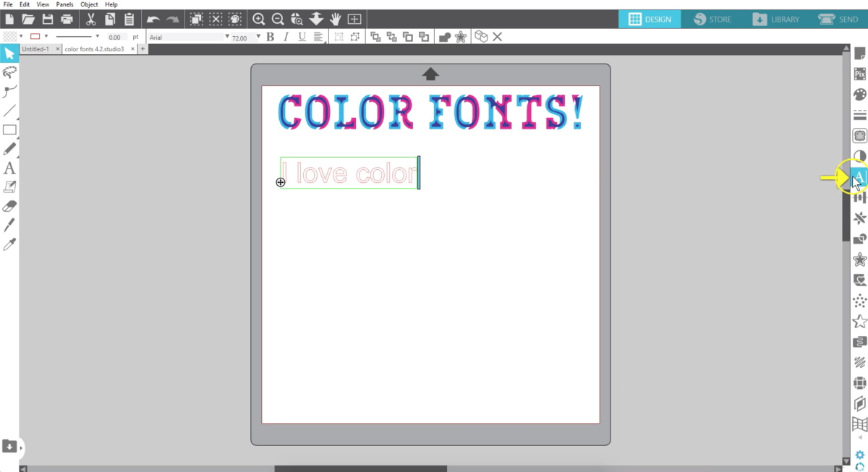Screen dimensions: 868x472
Task: Open preferences with the gear icon
Action: click(859, 455)
